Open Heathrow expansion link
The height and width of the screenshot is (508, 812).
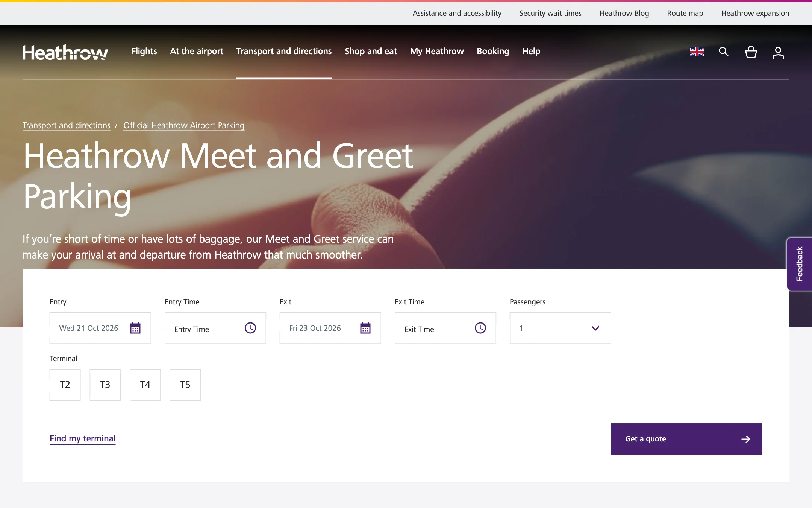[x=755, y=13]
